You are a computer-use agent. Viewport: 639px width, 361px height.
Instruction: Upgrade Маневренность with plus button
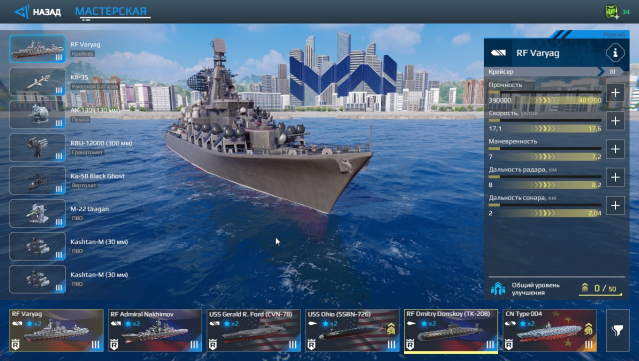615,149
